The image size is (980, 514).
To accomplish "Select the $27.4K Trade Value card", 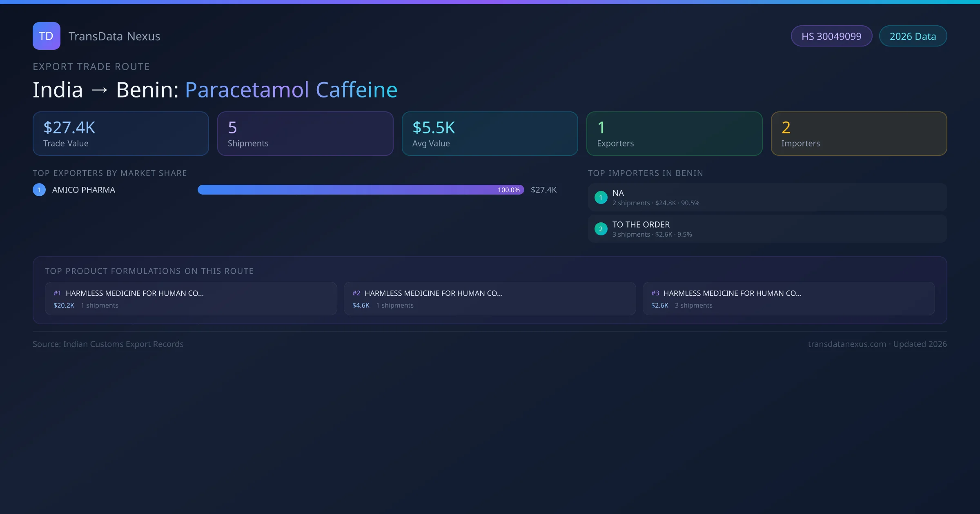I will [120, 133].
